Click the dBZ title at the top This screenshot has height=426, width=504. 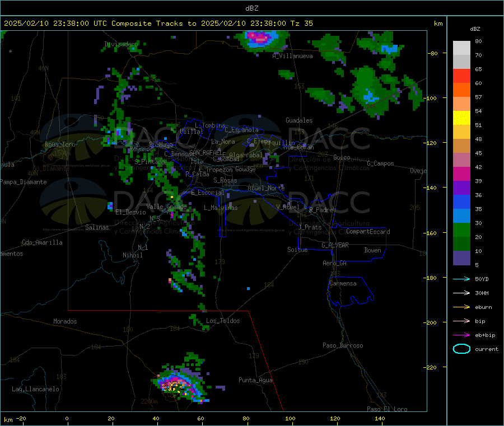(251, 8)
